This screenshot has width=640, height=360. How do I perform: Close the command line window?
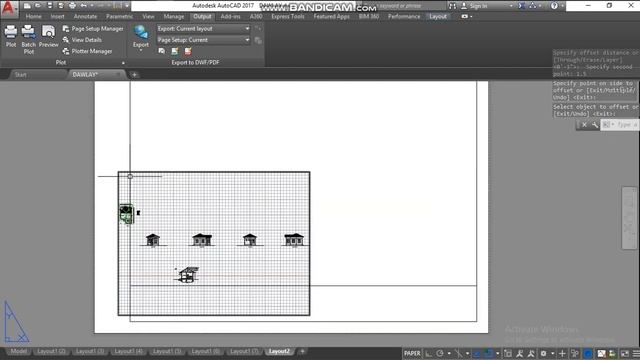pyautogui.click(x=584, y=125)
